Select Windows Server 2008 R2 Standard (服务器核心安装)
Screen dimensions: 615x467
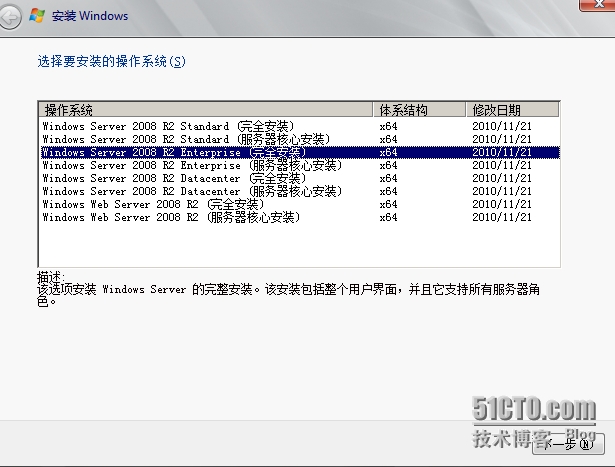(300, 139)
